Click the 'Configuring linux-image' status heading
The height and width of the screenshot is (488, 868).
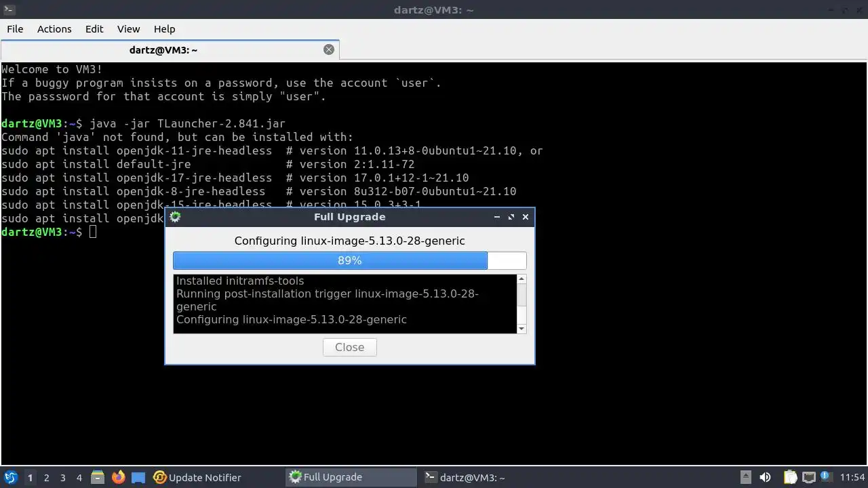pyautogui.click(x=349, y=241)
